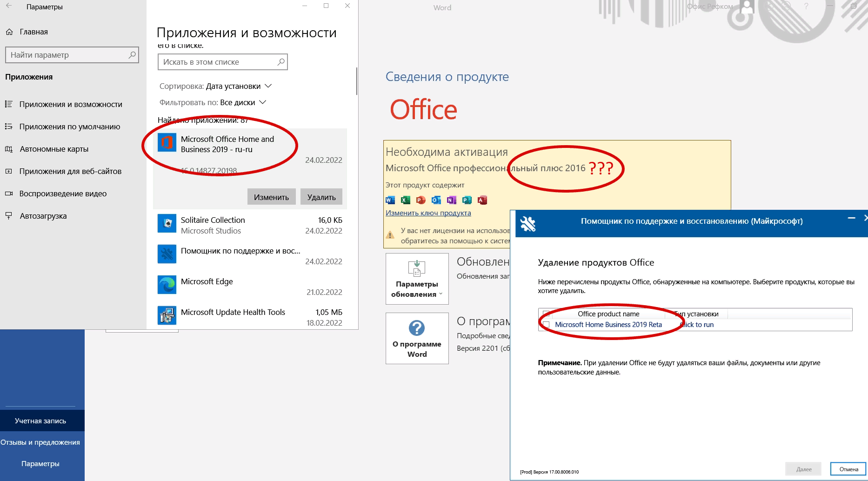
Task: Click the app list vertical scrollbar
Action: pyautogui.click(x=357, y=81)
